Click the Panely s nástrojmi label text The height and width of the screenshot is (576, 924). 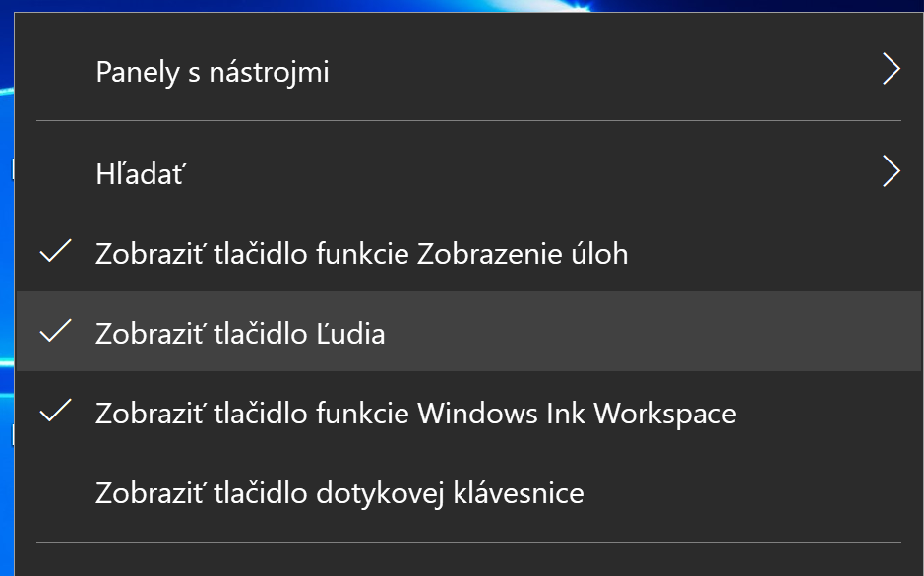click(x=213, y=73)
